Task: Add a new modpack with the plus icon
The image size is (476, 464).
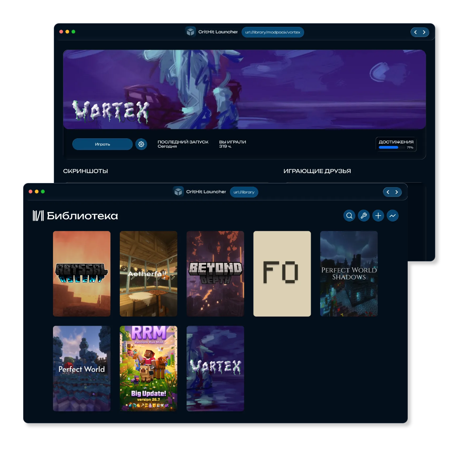Action: tap(378, 216)
